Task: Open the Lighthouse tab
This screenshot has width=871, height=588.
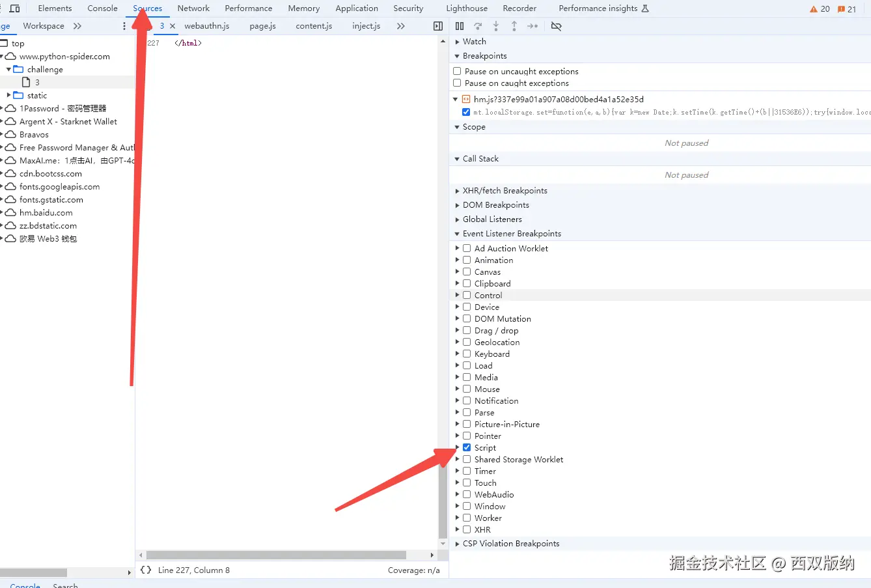Action: pyautogui.click(x=467, y=8)
